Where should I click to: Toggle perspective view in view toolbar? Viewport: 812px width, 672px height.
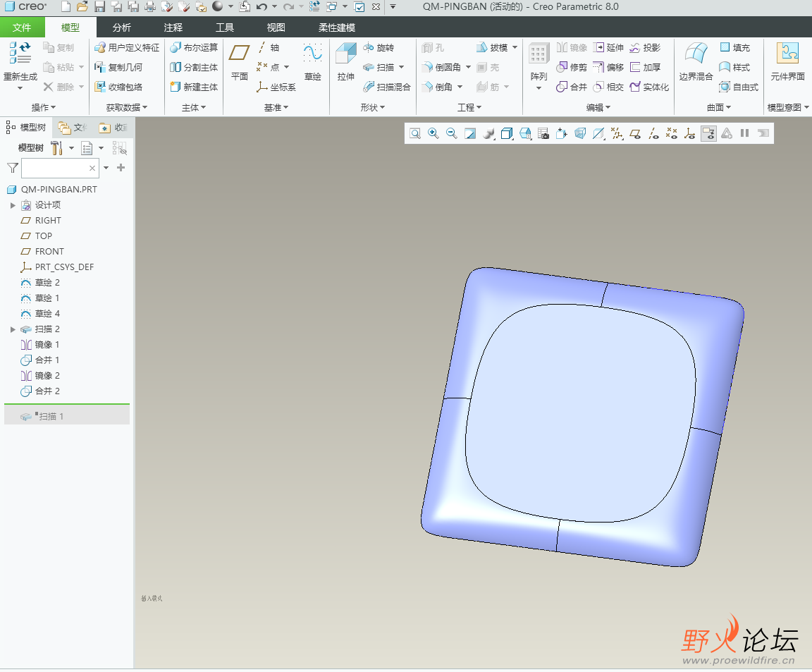pyautogui.click(x=580, y=134)
